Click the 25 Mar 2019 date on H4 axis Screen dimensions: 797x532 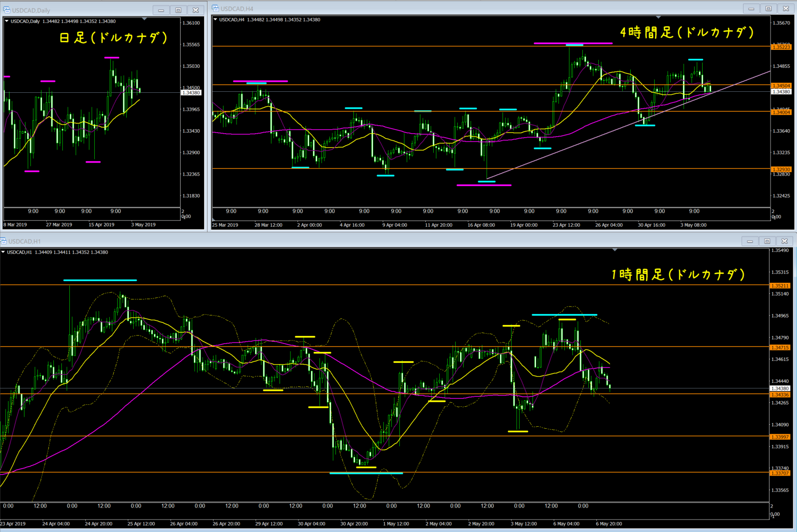(225, 225)
